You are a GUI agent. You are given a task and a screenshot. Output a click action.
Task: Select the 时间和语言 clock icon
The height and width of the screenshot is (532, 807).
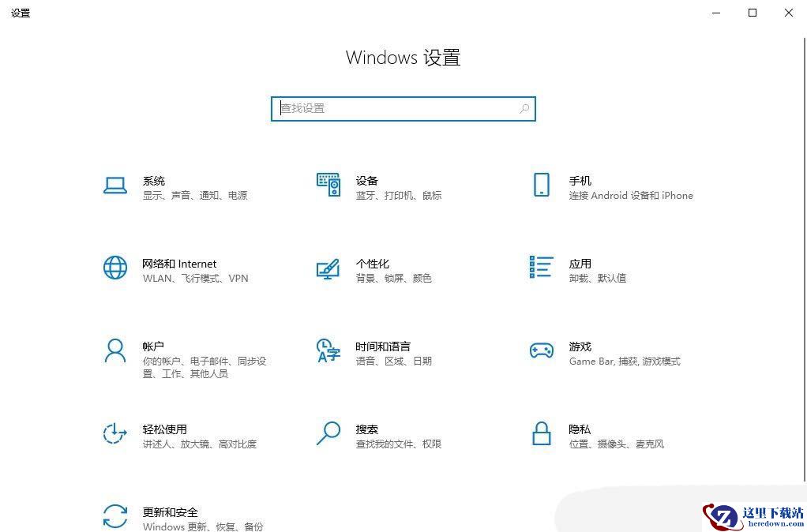[328, 350]
